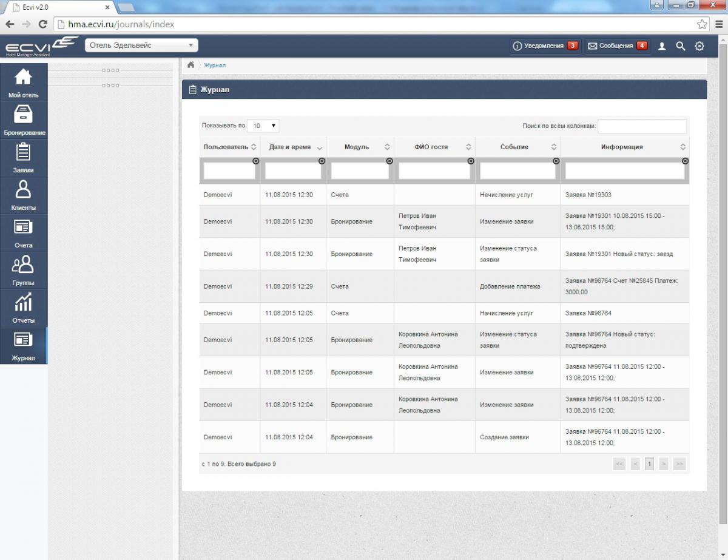
Task: Click the Создание заявки event cell
Action: pos(518,437)
